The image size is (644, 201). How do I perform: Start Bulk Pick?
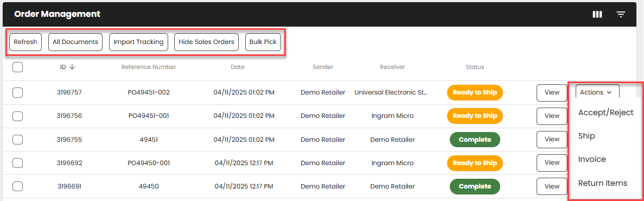(263, 42)
